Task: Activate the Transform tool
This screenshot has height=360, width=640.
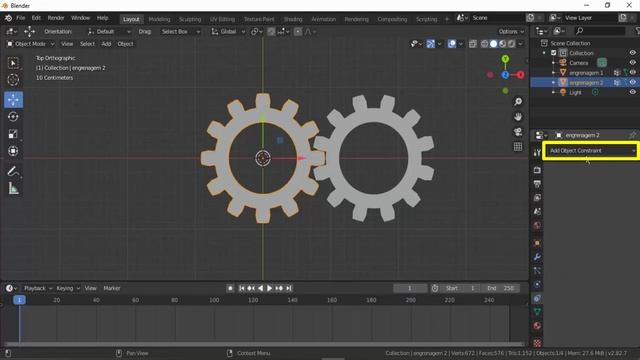Action: pos(13,151)
